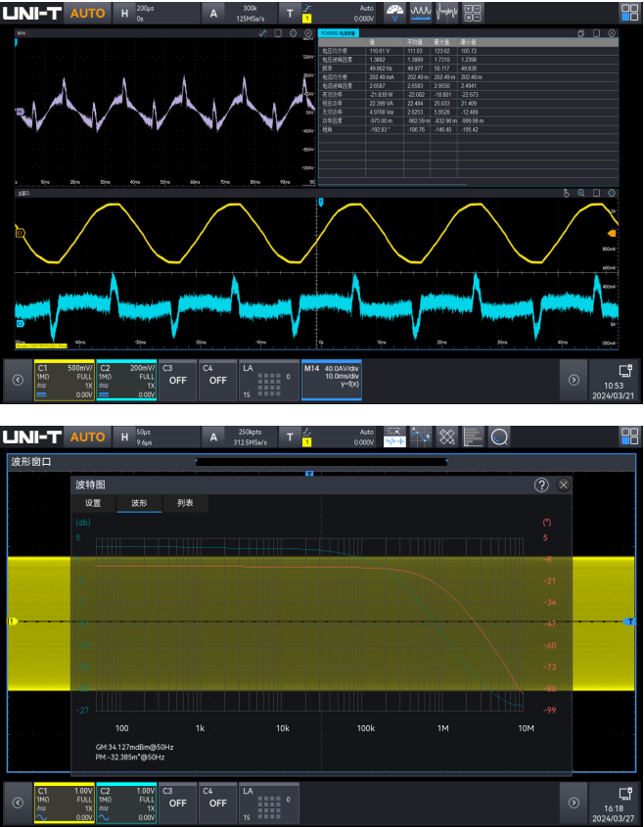The image size is (644, 827).
Task: Open the voltmeter gauge icon in the toolbar
Action: (x=394, y=13)
